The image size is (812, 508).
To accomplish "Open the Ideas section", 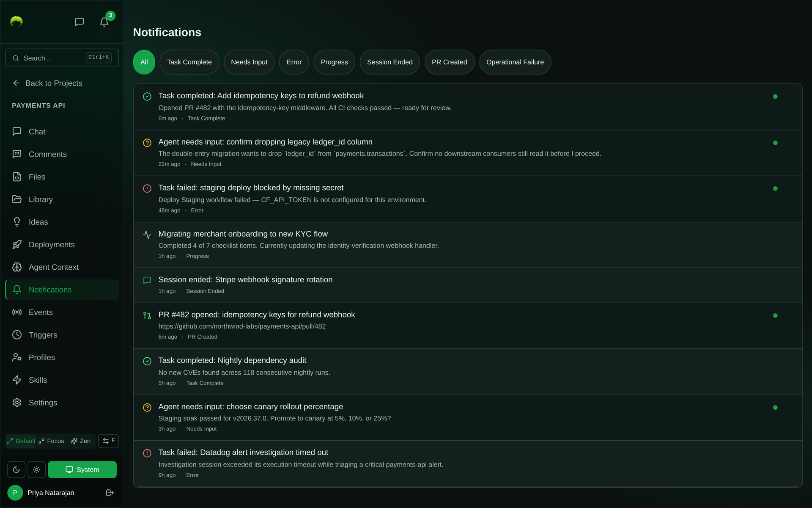I will click(62, 222).
